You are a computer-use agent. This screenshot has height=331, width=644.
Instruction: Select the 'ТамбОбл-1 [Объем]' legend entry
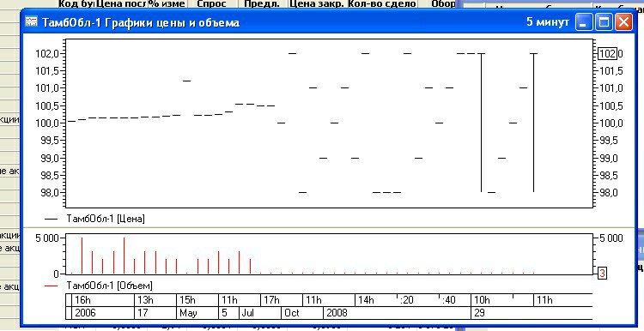[x=109, y=286]
